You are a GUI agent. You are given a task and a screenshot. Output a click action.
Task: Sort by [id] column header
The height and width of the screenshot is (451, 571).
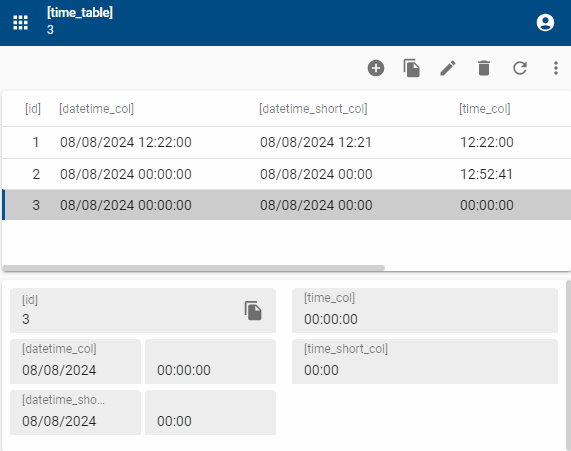(x=33, y=109)
